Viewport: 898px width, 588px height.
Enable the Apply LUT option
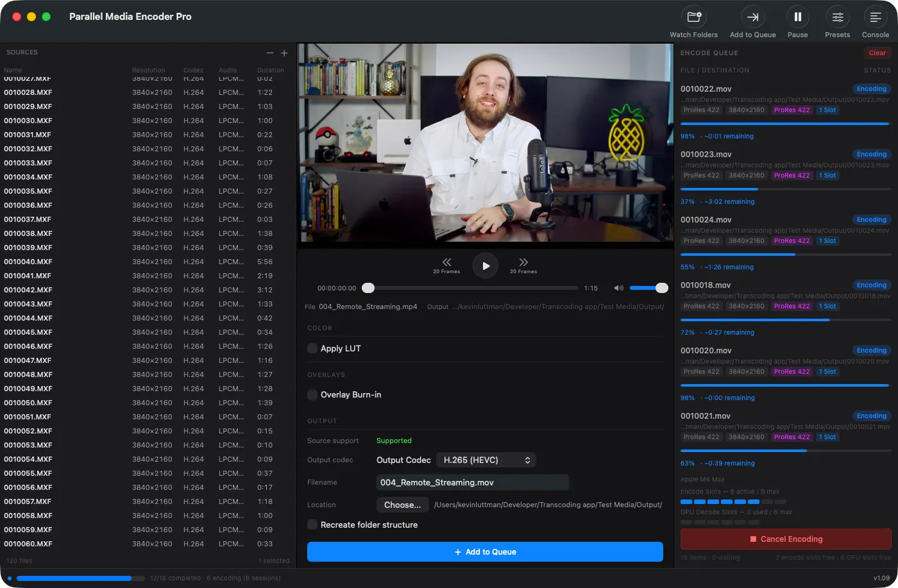click(x=312, y=348)
